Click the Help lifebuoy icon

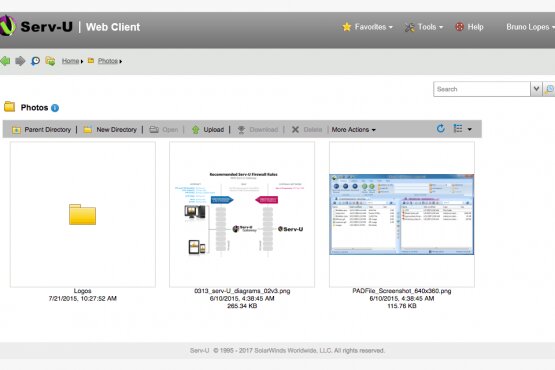(x=459, y=27)
